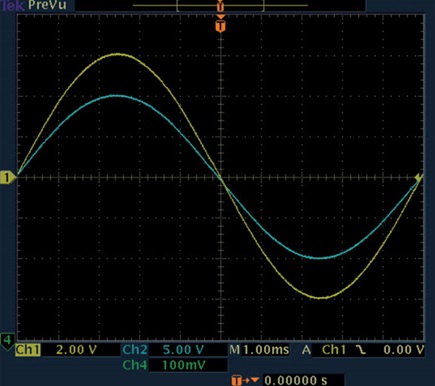Click the Ch1 label in readout bar
Viewport: 435px width, 386px height.
(28, 350)
